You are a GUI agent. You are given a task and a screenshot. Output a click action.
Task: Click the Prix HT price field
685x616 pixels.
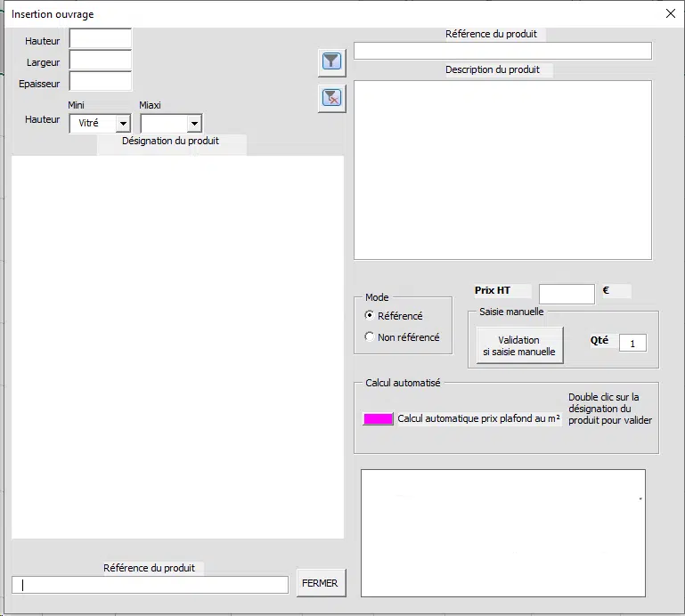coord(567,294)
